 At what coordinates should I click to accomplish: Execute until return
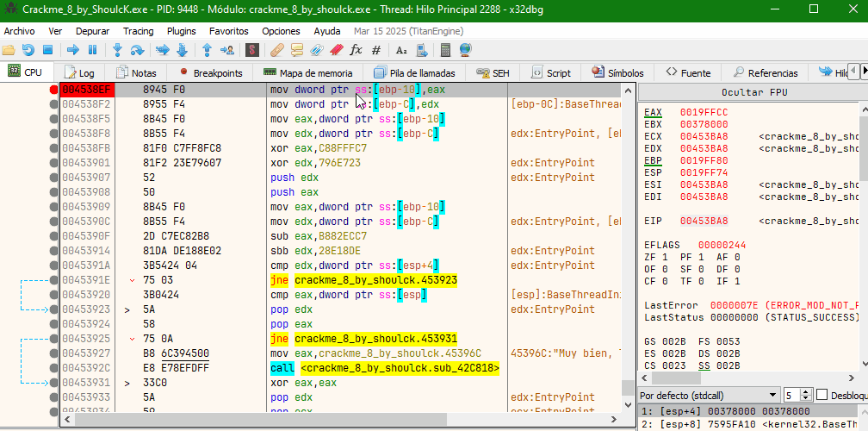[x=207, y=50]
